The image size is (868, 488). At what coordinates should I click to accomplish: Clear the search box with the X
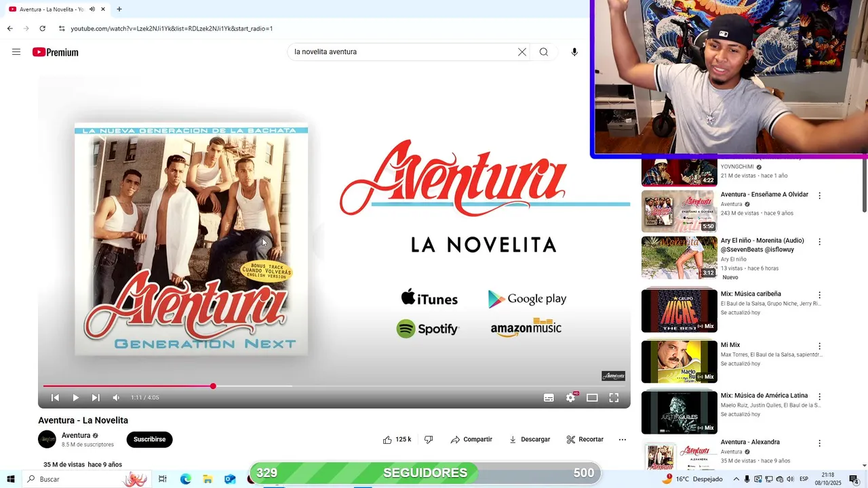[522, 52]
